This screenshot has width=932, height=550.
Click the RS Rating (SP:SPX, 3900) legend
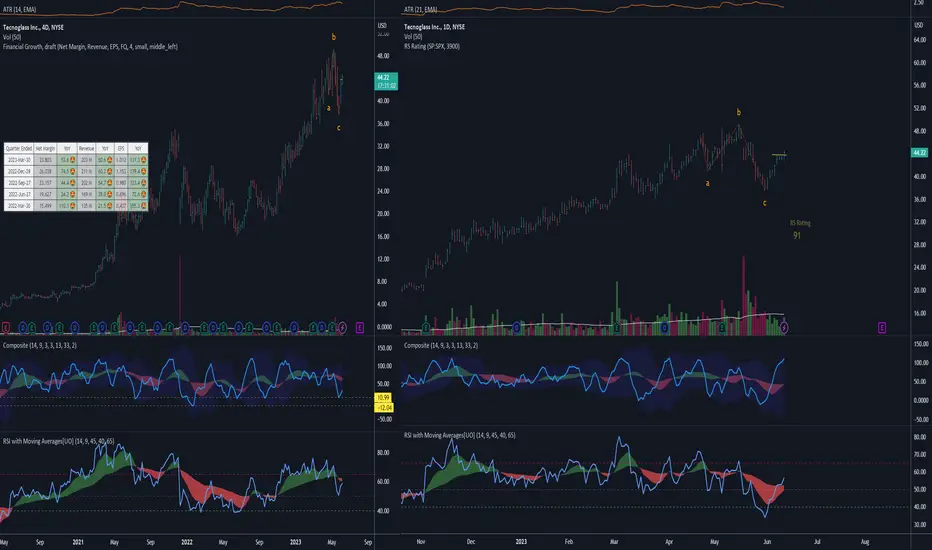(432, 46)
